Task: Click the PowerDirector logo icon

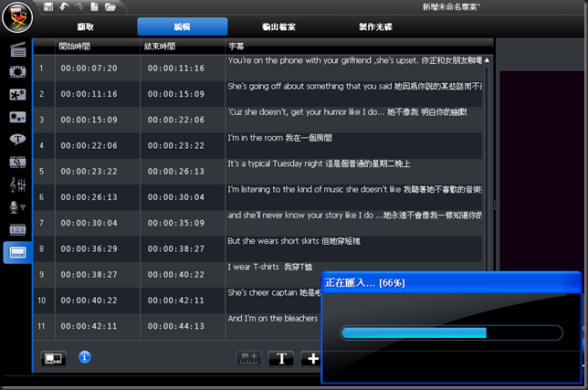Action: click(x=17, y=17)
